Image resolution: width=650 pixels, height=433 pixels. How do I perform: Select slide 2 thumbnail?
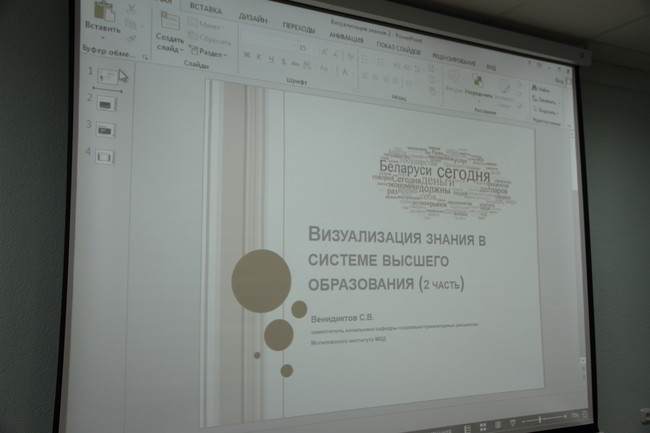pos(107,104)
